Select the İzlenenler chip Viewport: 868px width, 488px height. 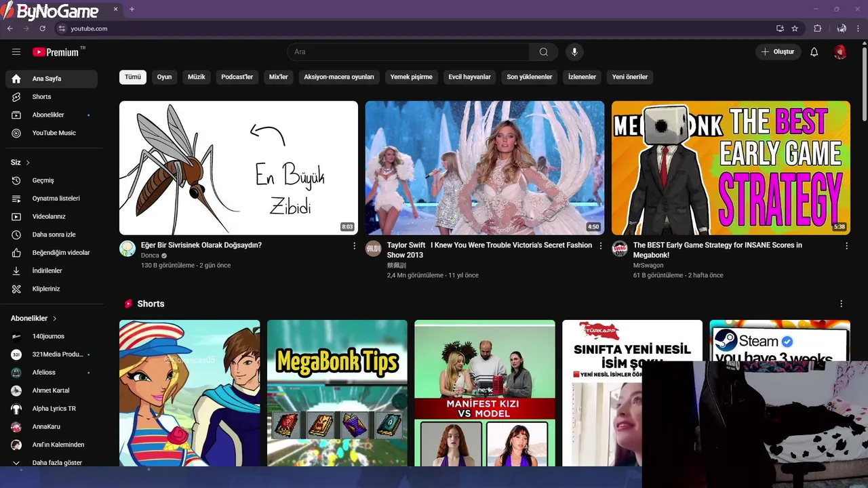coord(582,77)
